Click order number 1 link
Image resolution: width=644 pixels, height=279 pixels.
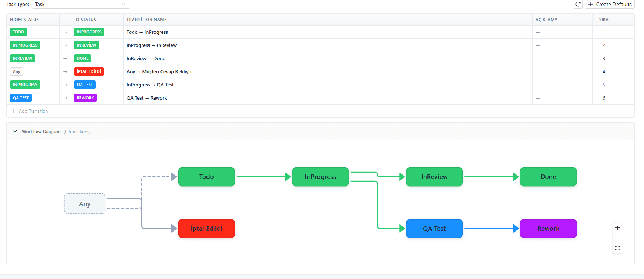point(604,32)
